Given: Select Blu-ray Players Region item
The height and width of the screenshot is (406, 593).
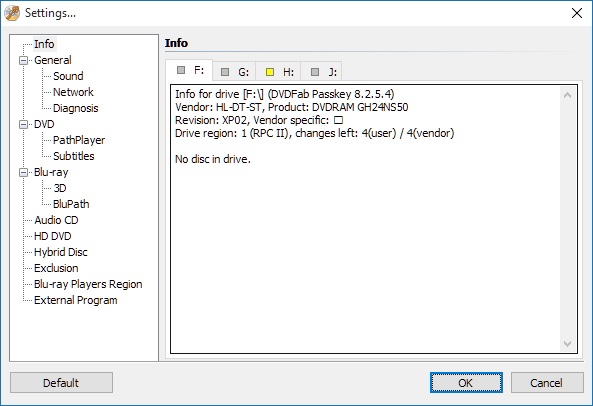Looking at the screenshot, I should coord(88,284).
